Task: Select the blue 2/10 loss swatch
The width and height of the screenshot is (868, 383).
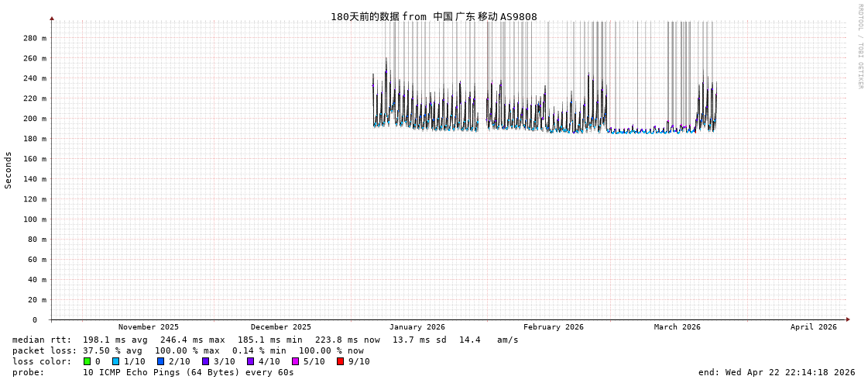Action: click(161, 361)
